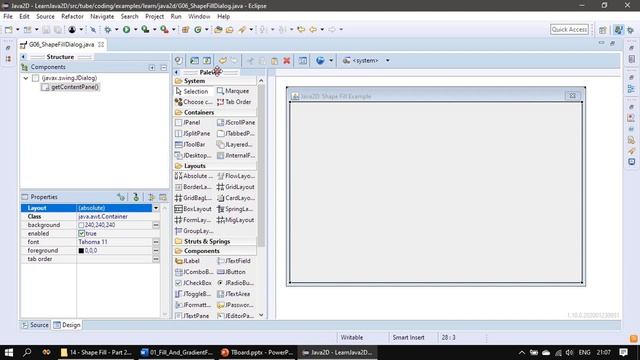Collapse all components minus button

tap(163, 67)
